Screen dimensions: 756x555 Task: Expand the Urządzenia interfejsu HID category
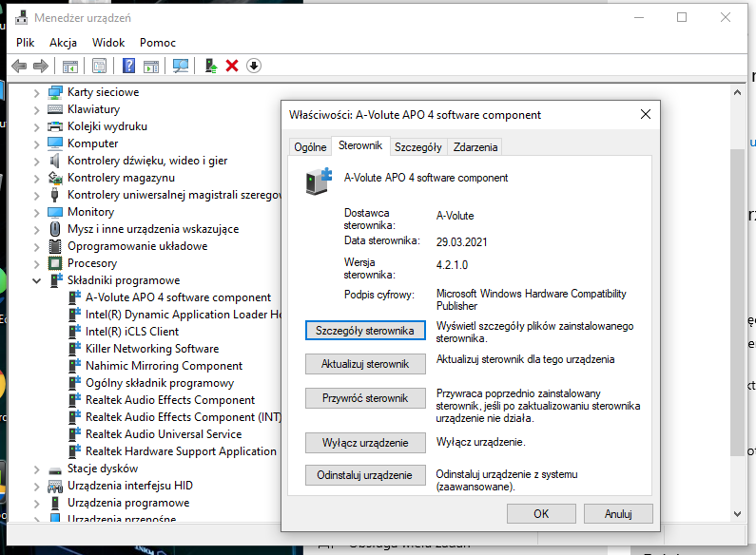pyautogui.click(x=37, y=487)
